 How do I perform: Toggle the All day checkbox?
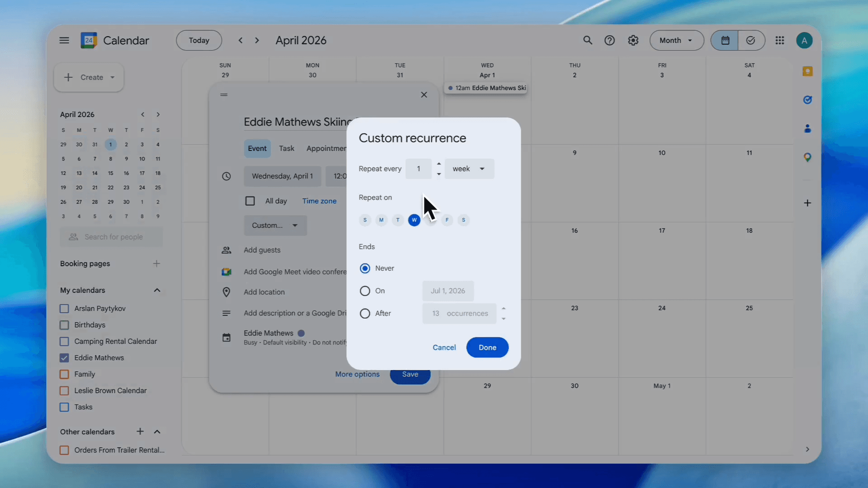(x=250, y=201)
